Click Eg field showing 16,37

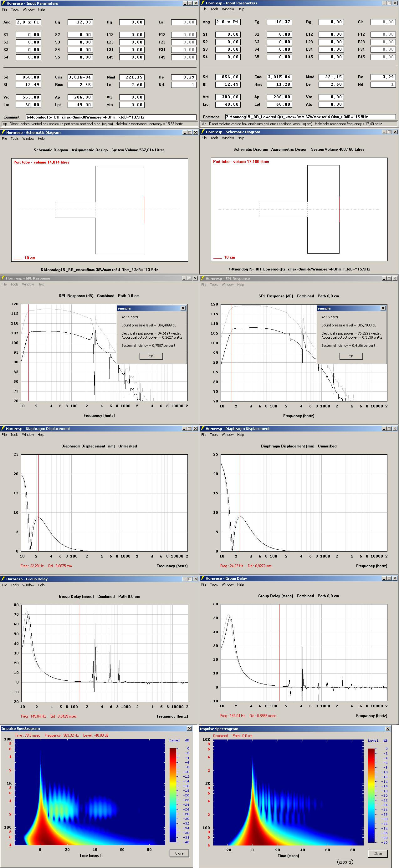click(x=279, y=22)
